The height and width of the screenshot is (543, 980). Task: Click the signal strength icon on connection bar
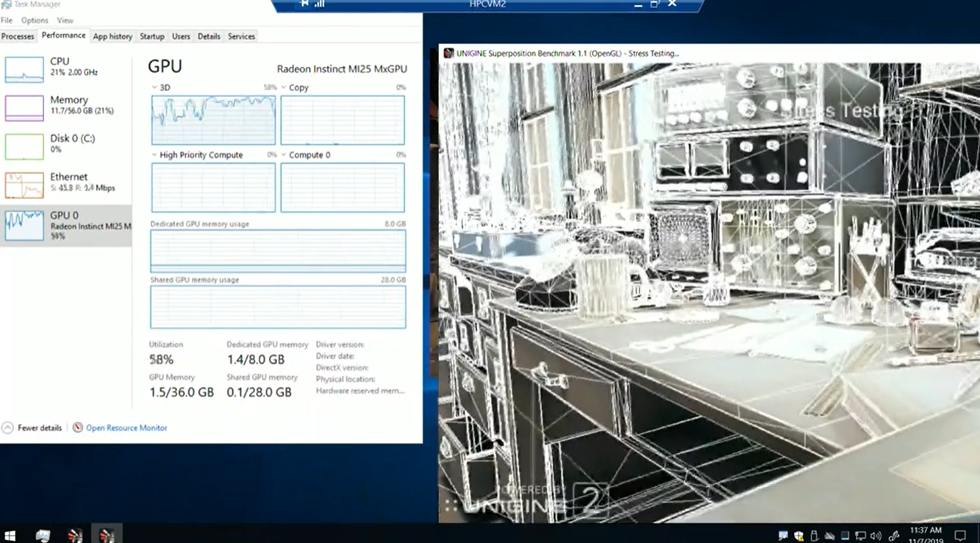(x=320, y=4)
